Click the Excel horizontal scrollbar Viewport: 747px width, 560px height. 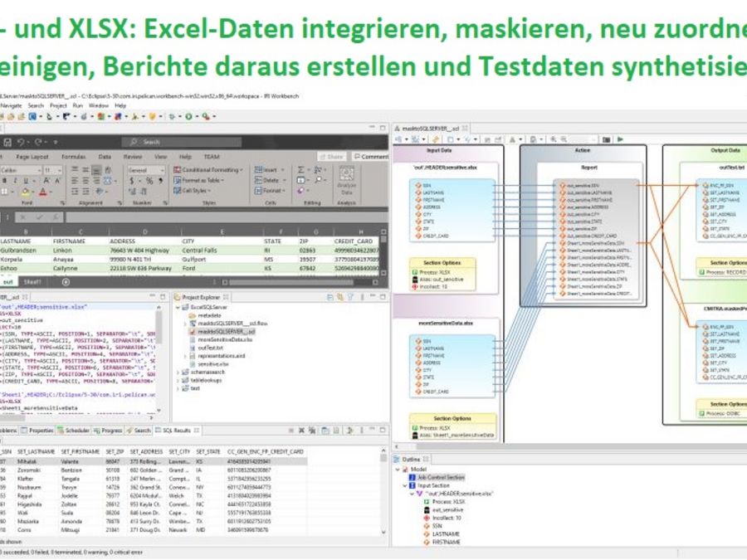302,282
